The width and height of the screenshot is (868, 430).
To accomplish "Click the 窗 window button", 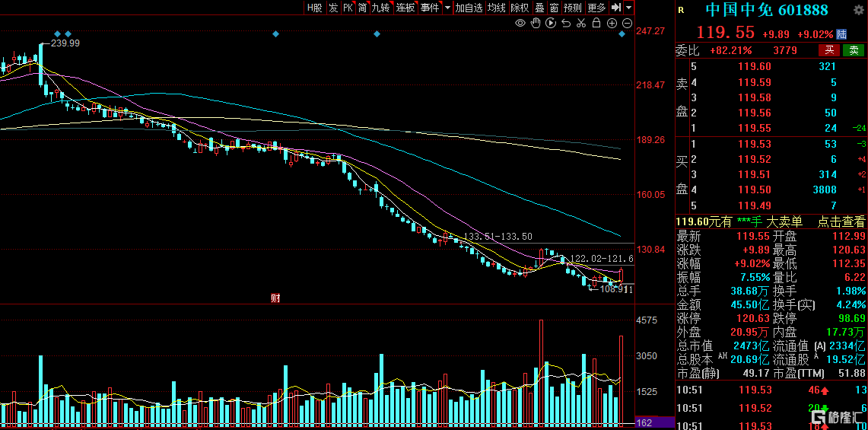I will (x=554, y=8).
